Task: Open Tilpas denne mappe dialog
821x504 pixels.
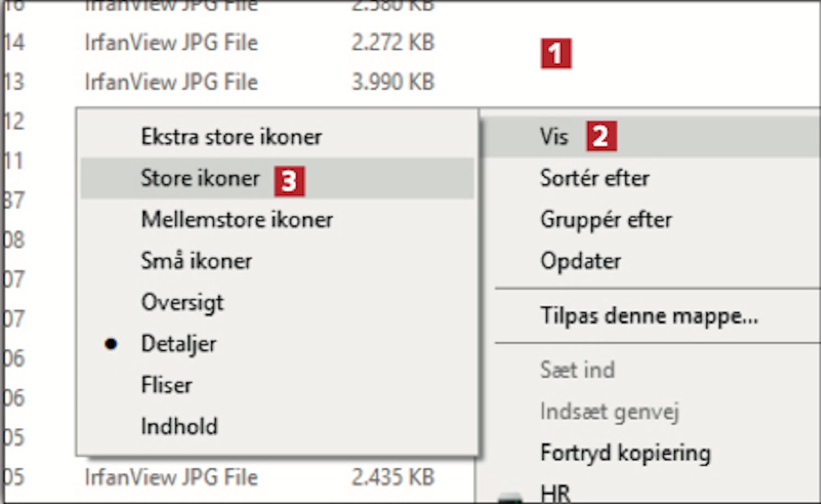Action: (651, 316)
